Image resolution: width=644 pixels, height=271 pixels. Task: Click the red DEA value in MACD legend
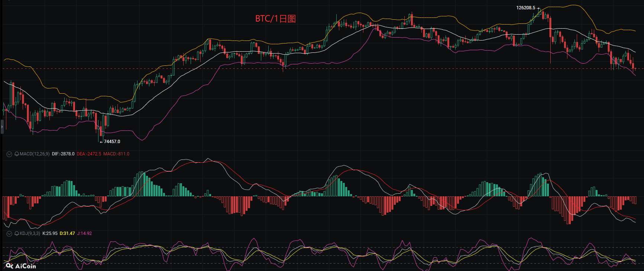click(x=89, y=154)
